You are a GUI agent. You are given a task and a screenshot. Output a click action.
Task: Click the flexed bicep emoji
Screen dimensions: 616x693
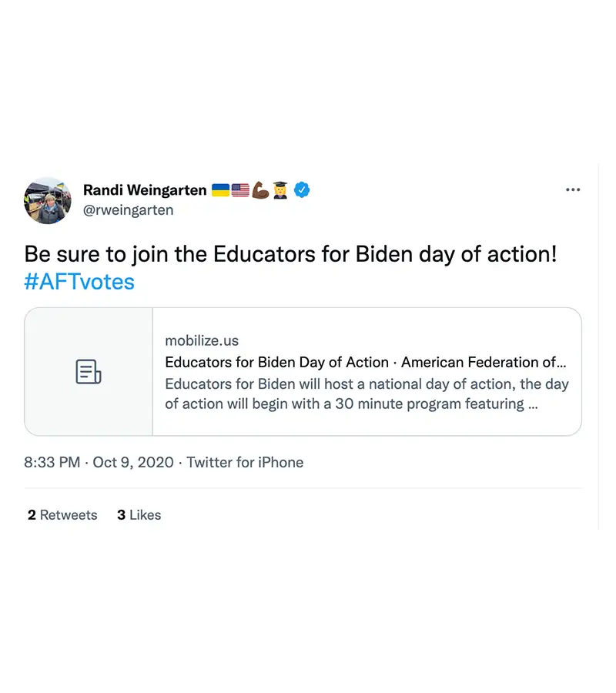(x=260, y=189)
